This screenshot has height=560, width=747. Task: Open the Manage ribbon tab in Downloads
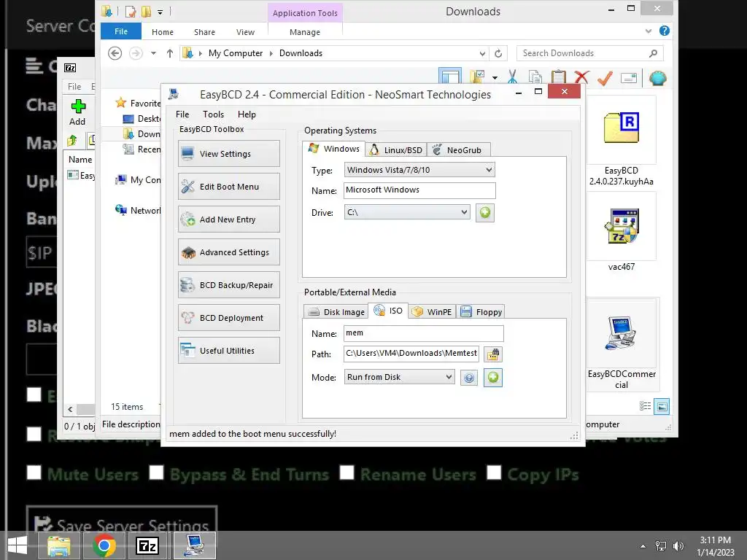305,32
